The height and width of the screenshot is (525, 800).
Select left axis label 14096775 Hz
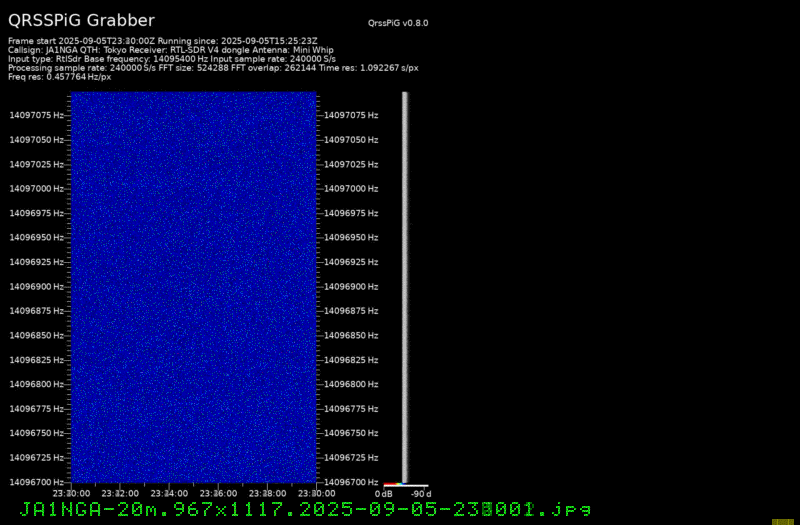(36, 409)
